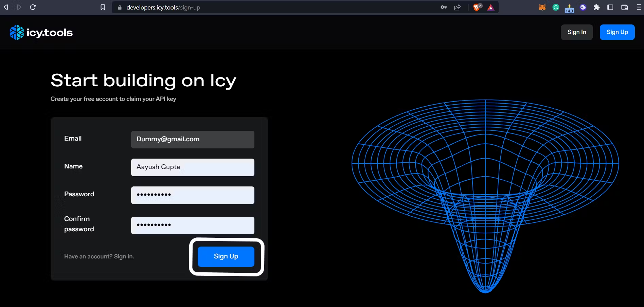
Task: Bookmark this page using the bookmark icon
Action: 103,7
